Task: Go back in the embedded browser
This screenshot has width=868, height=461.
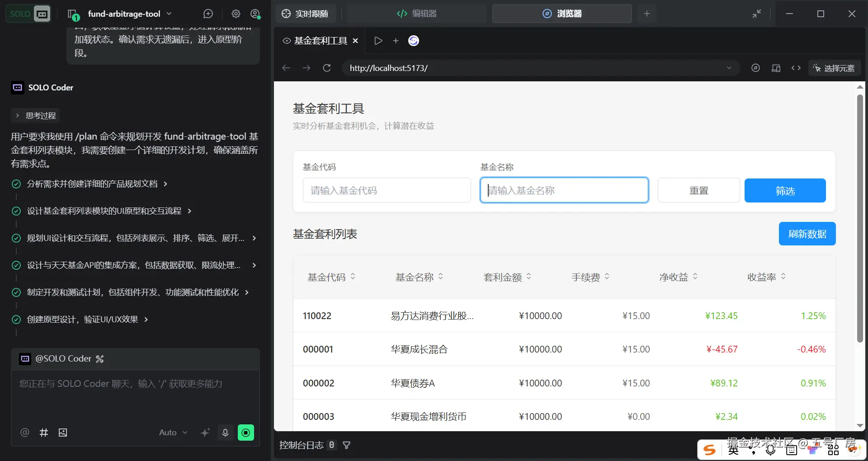Action: click(286, 68)
